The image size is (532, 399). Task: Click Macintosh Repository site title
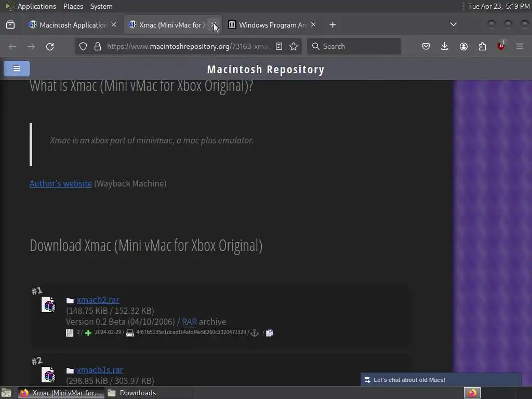tap(265, 69)
